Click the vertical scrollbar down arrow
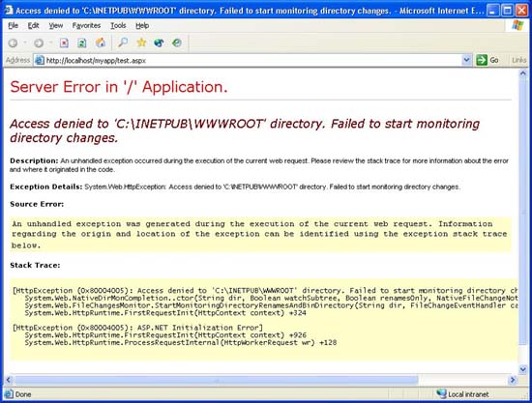Screen dimensions: 532x403 pyautogui.click(x=523, y=369)
